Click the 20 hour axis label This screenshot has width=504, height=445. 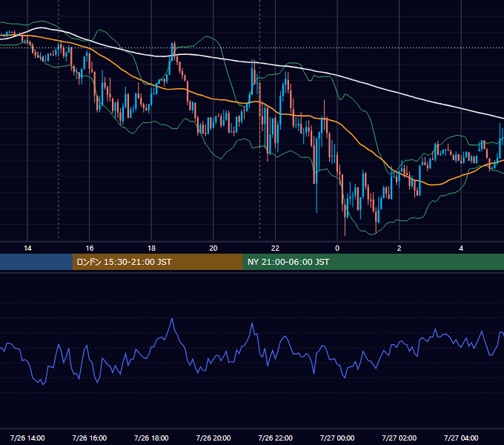point(213,248)
